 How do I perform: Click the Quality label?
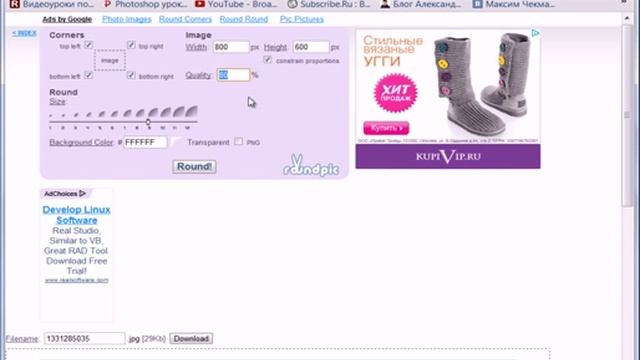click(x=199, y=75)
